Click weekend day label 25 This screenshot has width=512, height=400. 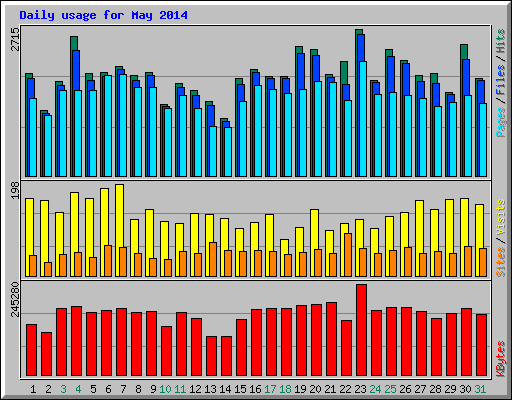(390, 389)
